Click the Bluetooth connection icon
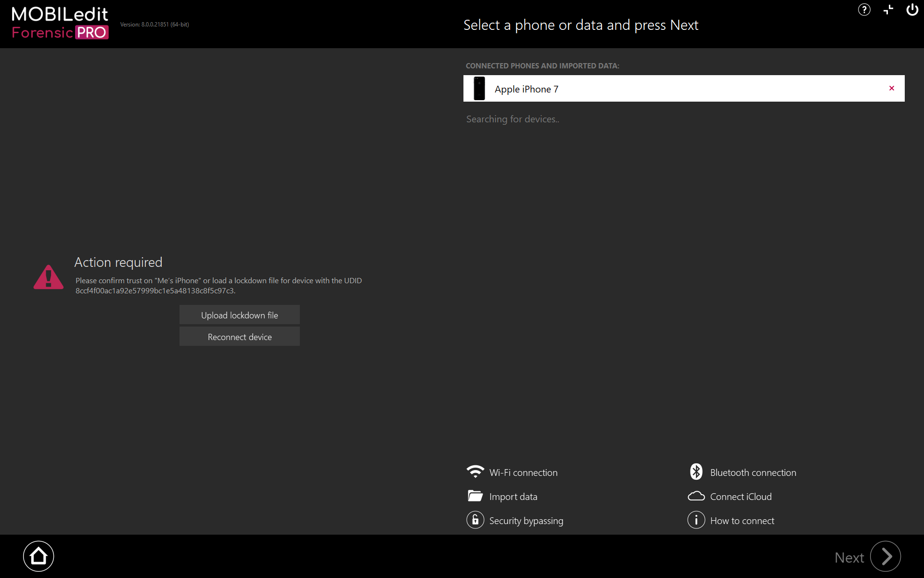The height and width of the screenshot is (578, 924). [696, 472]
